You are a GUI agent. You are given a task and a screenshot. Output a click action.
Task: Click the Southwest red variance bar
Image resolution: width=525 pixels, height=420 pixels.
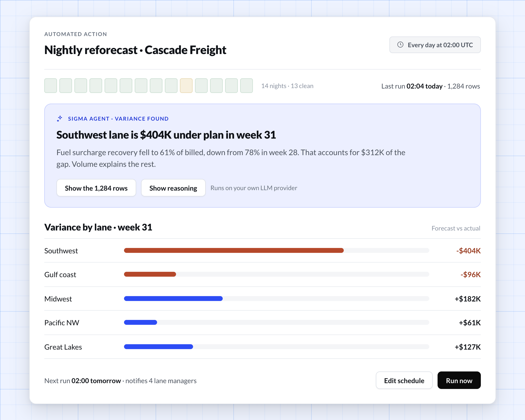(x=234, y=251)
